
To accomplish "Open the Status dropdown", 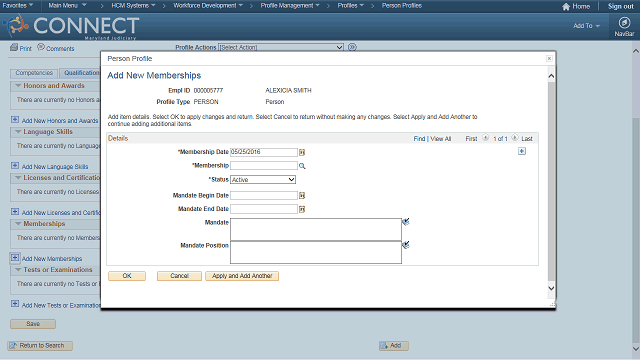I will pos(263,180).
